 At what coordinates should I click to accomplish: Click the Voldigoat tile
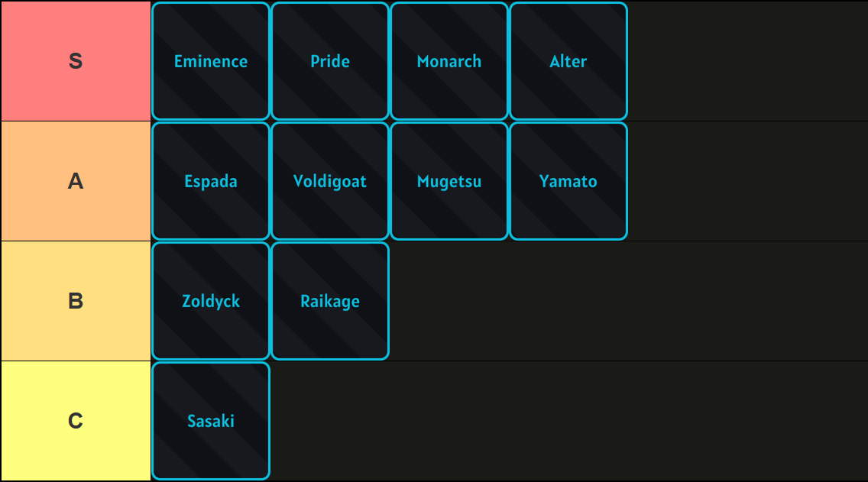click(x=329, y=181)
